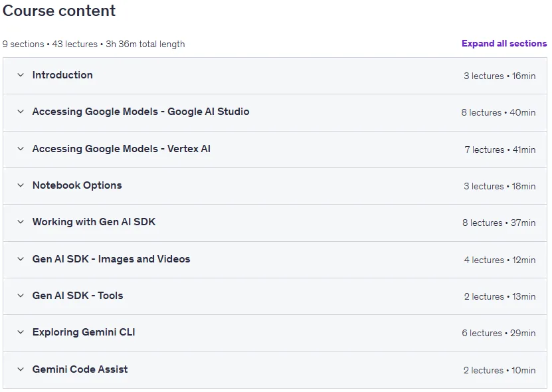Click '8 lectures • 37min' text
Image resolution: width=552 pixels, height=392 pixels.
click(499, 223)
